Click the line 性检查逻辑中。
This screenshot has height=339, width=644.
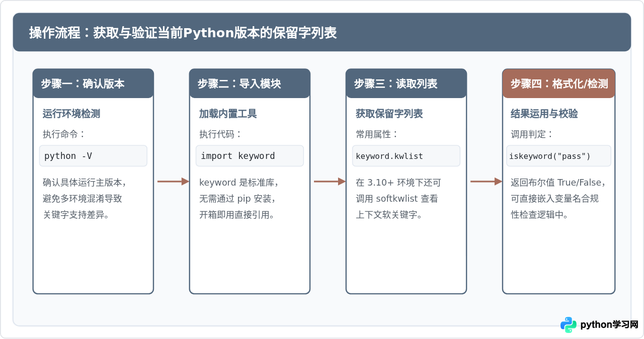pos(539,215)
